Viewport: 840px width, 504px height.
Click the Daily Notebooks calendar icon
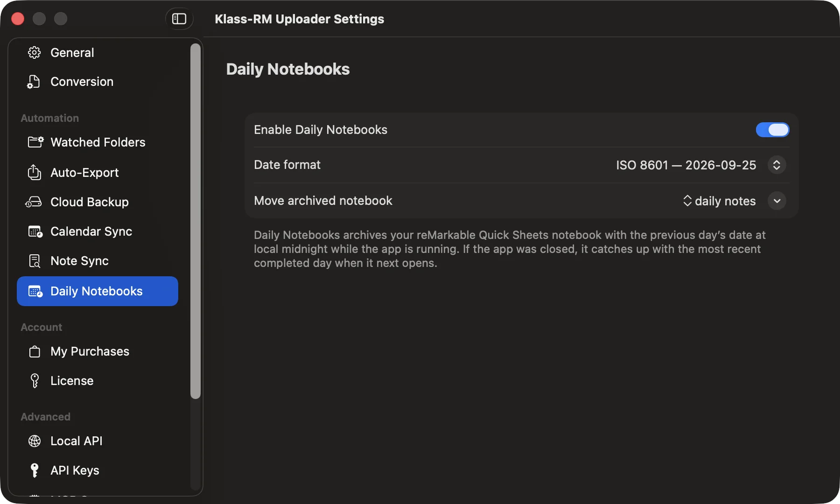[x=35, y=291]
